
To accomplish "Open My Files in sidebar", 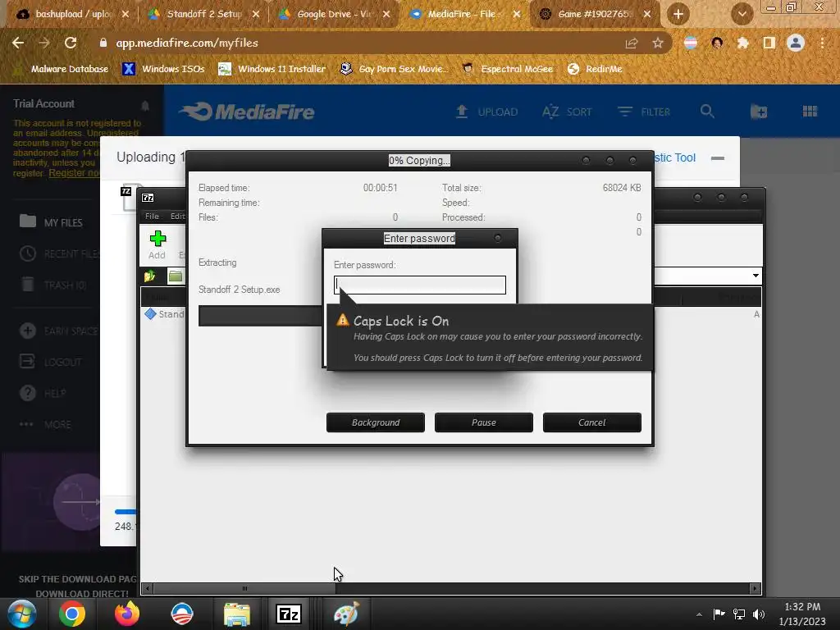I will point(51,222).
